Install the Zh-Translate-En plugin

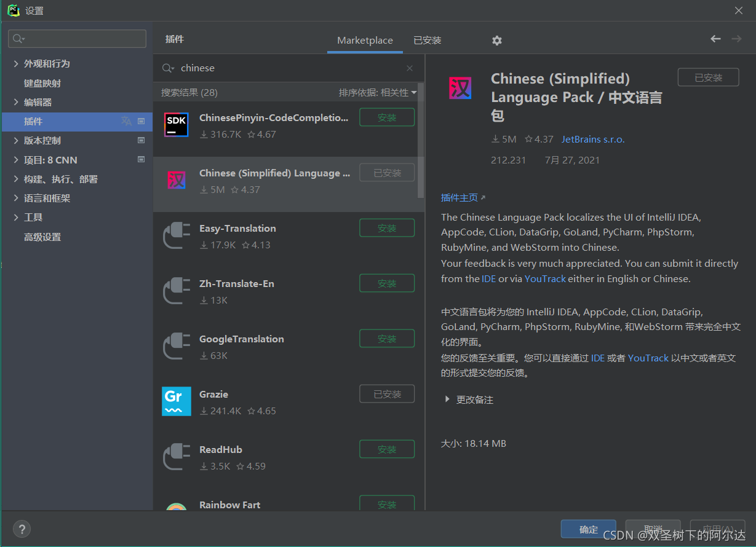pyautogui.click(x=387, y=283)
